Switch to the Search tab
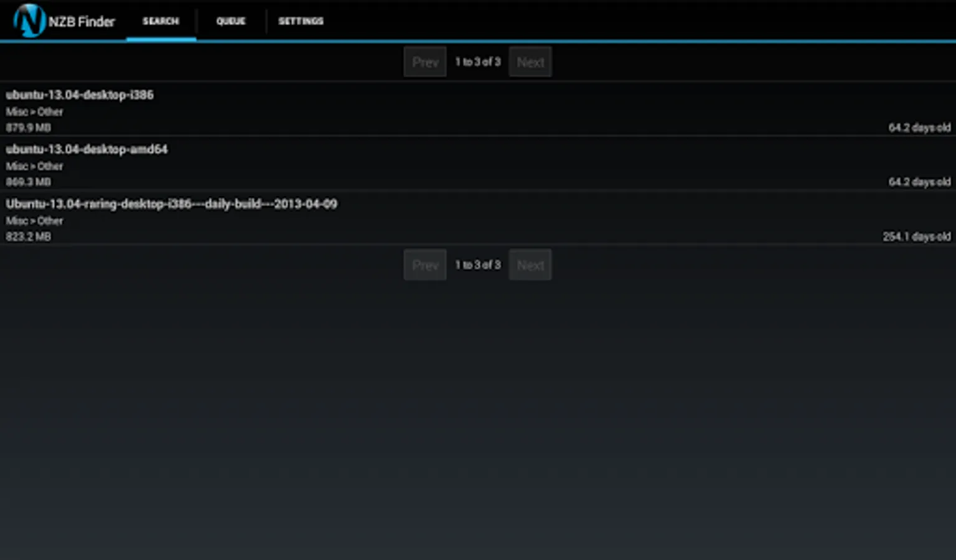 pyautogui.click(x=161, y=21)
